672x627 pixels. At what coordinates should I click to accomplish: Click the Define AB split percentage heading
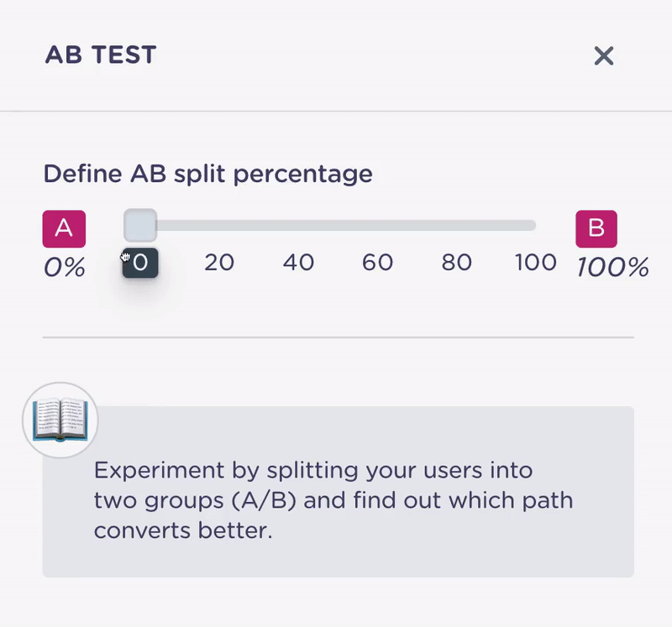(x=207, y=174)
